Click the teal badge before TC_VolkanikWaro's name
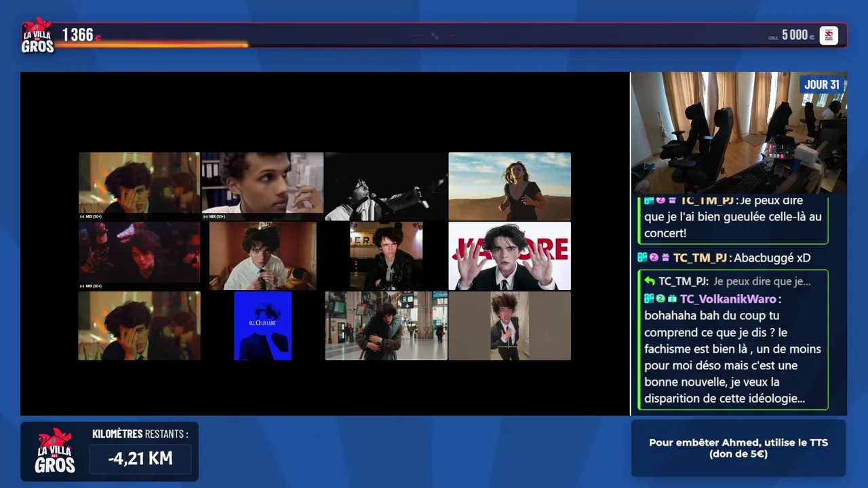Viewport: 868px width, 488px height. [649, 299]
